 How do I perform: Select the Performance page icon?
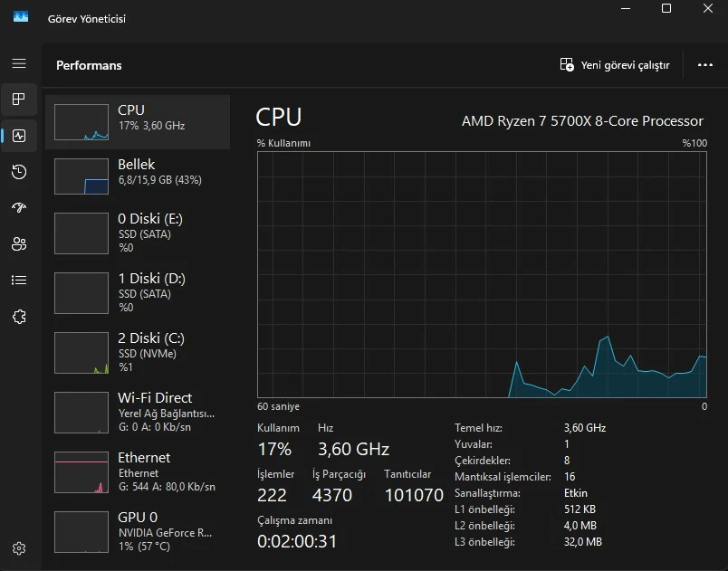[19, 136]
